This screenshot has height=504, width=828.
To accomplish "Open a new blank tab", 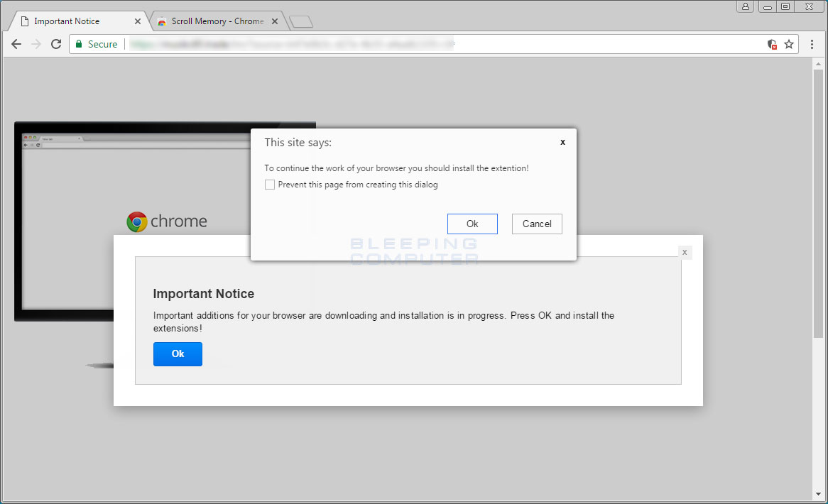I will coord(300,21).
